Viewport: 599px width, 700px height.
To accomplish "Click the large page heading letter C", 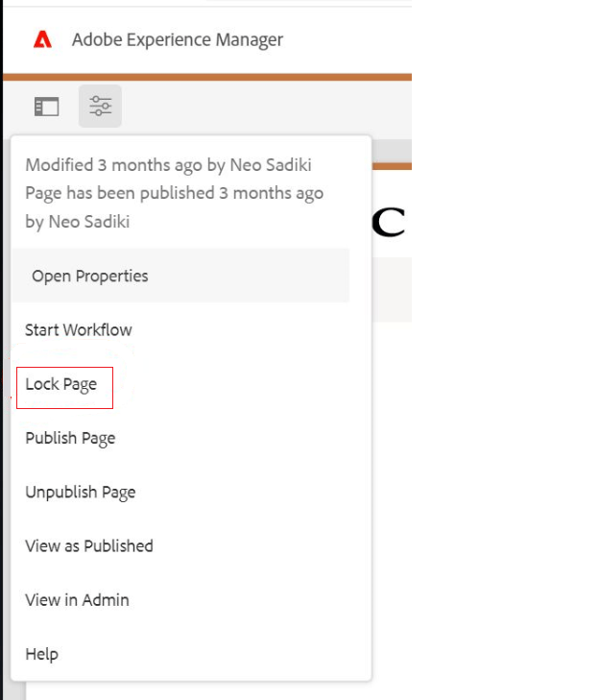I will pyautogui.click(x=387, y=221).
